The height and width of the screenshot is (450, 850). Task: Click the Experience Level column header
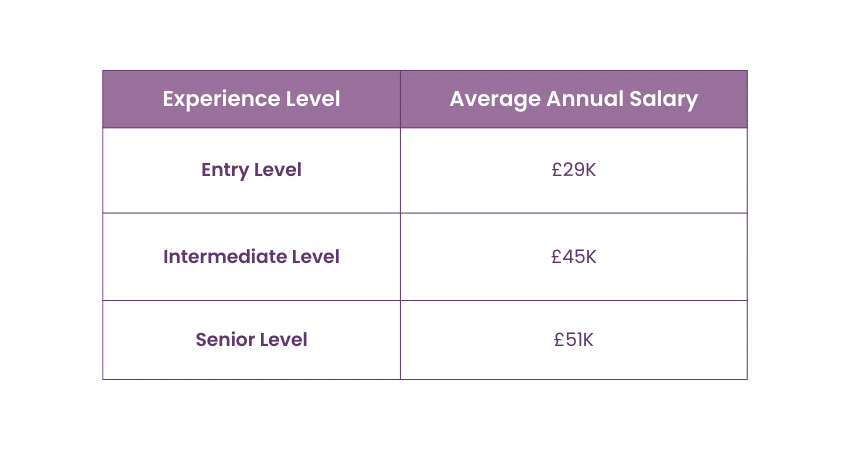pyautogui.click(x=251, y=99)
